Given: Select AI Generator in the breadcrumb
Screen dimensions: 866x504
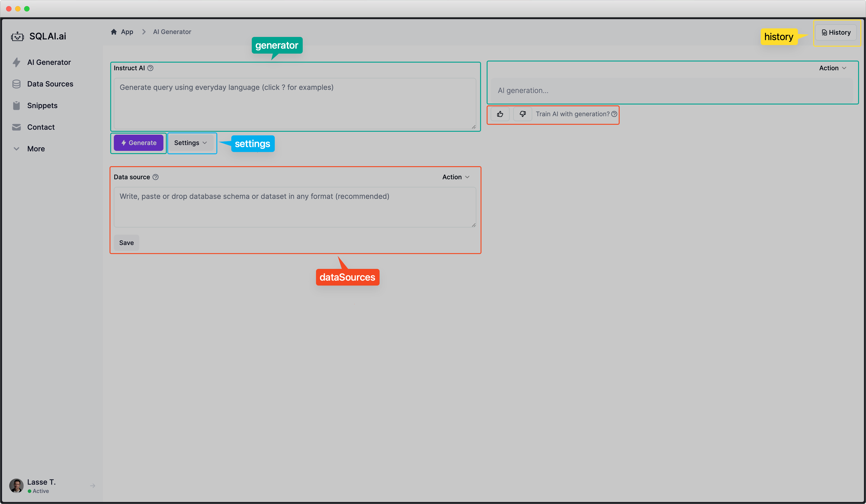Looking at the screenshot, I should pyautogui.click(x=172, y=31).
